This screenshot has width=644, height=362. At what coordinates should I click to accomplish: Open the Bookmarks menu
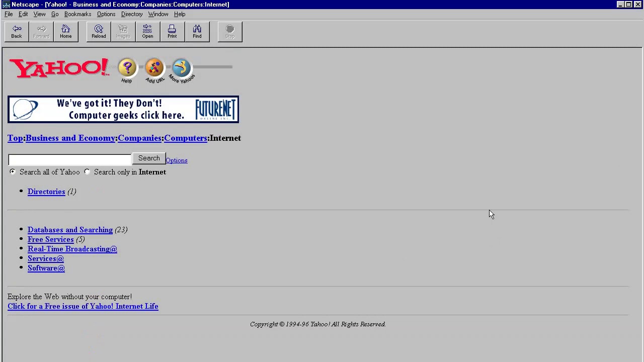(x=77, y=14)
